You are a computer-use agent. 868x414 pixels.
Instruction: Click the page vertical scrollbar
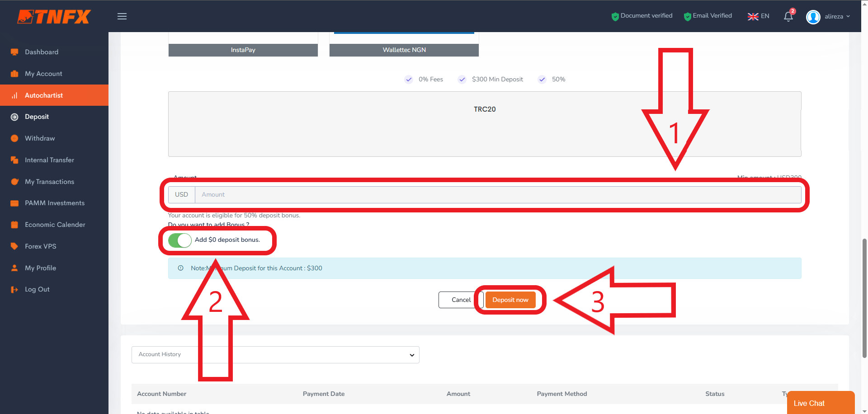(864, 298)
